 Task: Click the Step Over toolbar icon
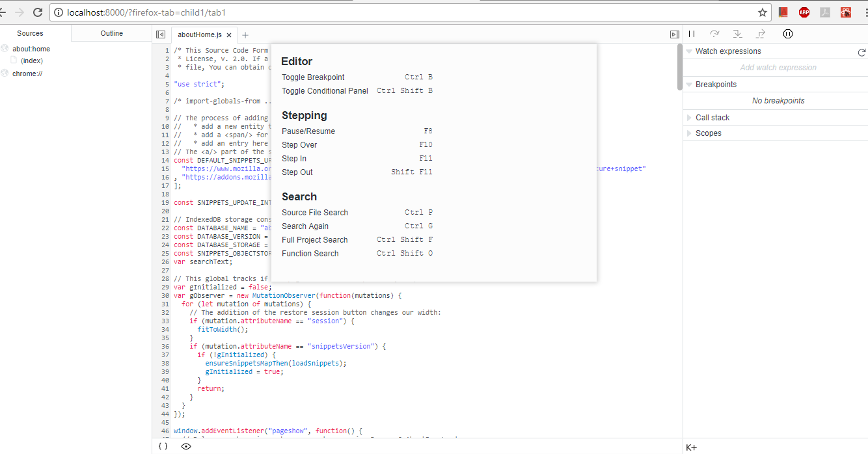click(x=714, y=34)
